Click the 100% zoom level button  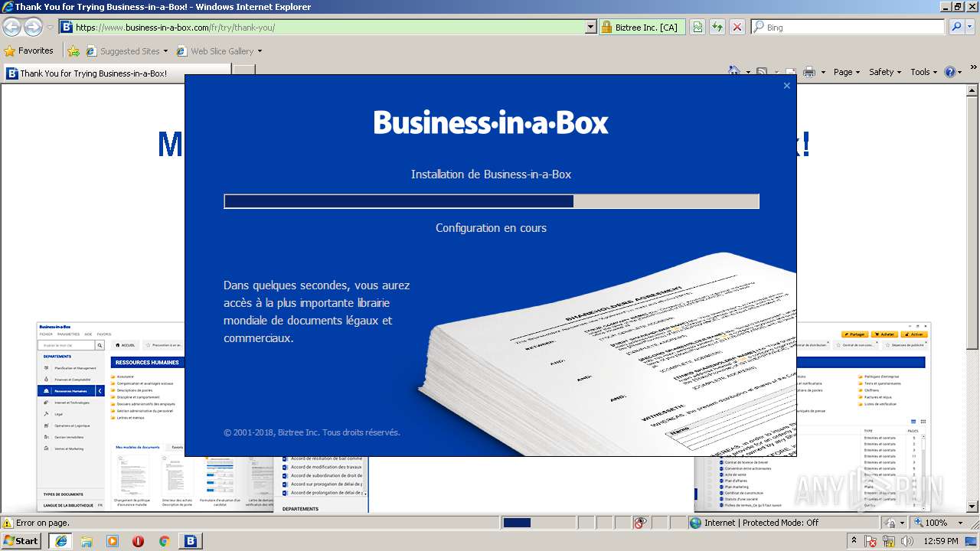[x=932, y=523]
